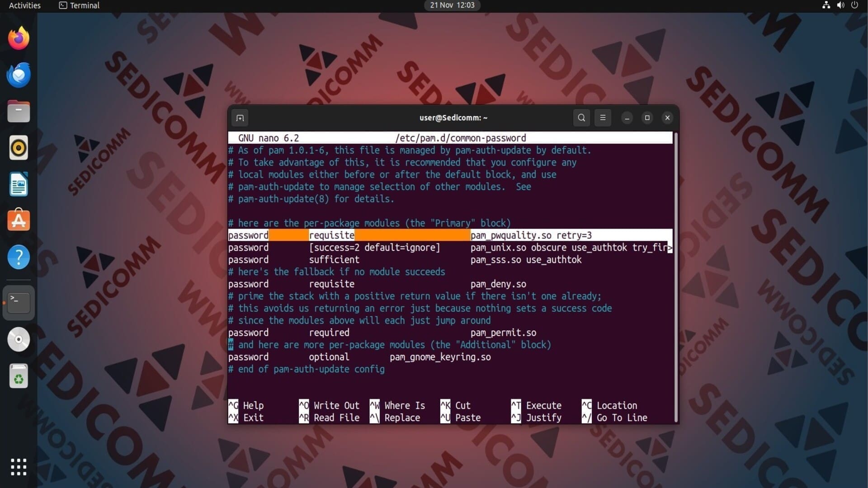This screenshot has height=488, width=868.
Task: Click comment line starting 'As of pam 1.0.1-6'
Action: 410,150
